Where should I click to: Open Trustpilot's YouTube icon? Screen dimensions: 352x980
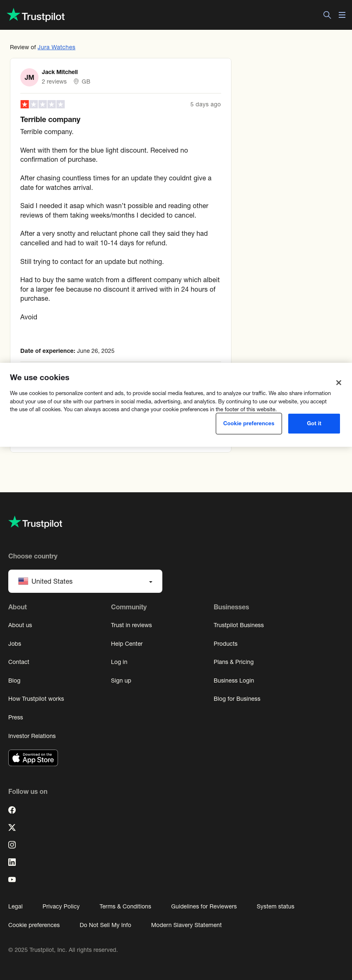[12, 879]
